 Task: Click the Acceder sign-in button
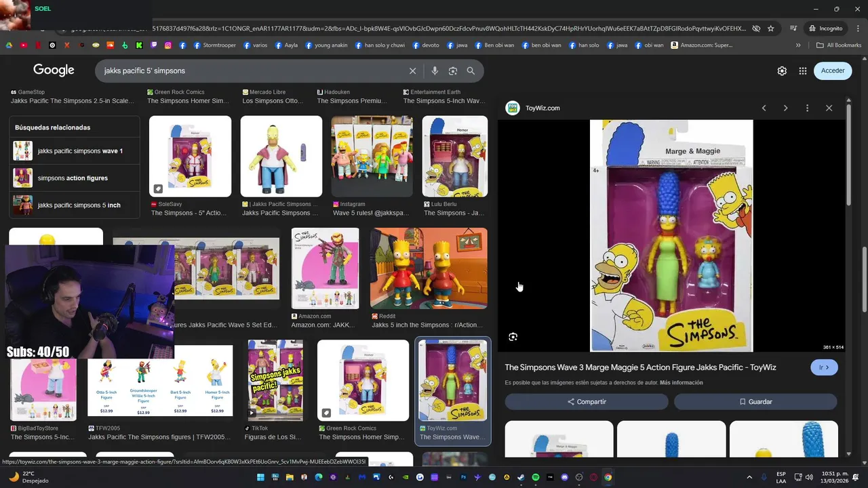(x=833, y=70)
